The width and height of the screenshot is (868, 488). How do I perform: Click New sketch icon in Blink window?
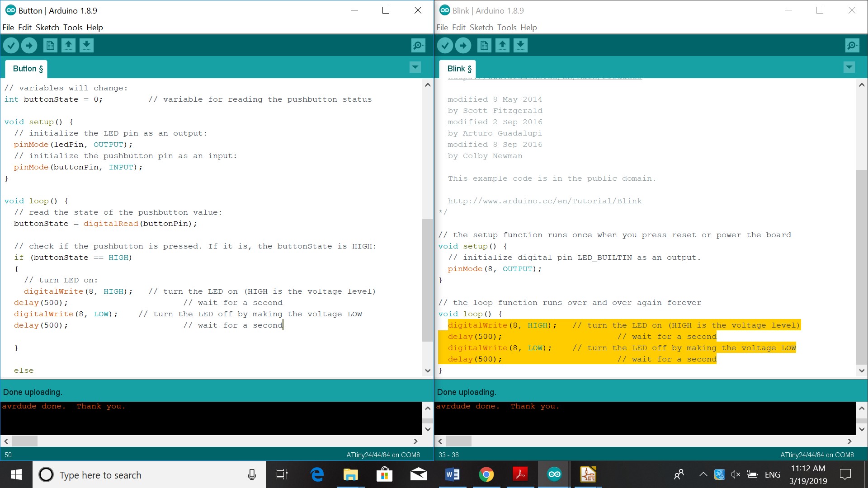(x=484, y=45)
